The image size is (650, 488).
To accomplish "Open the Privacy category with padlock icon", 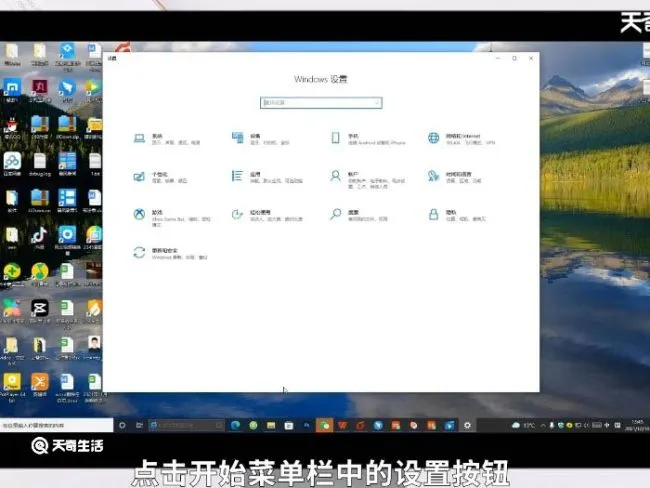I will 457,215.
